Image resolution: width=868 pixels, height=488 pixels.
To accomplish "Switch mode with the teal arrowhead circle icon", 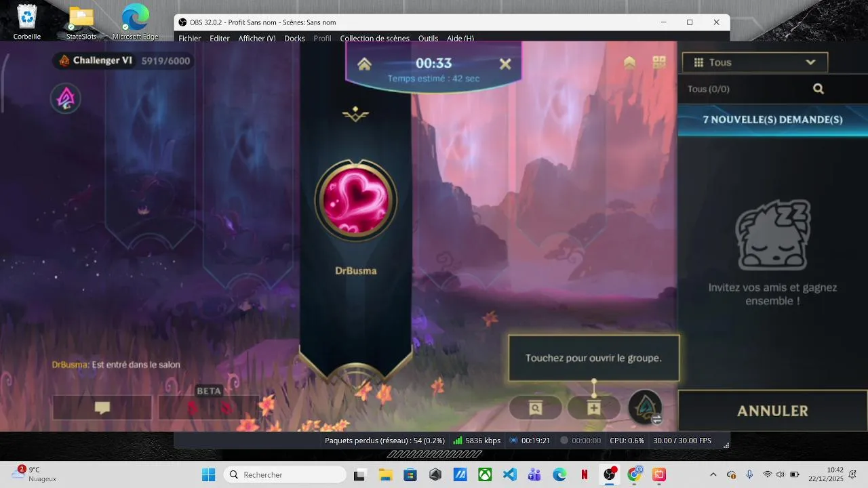I will pyautogui.click(x=645, y=407).
